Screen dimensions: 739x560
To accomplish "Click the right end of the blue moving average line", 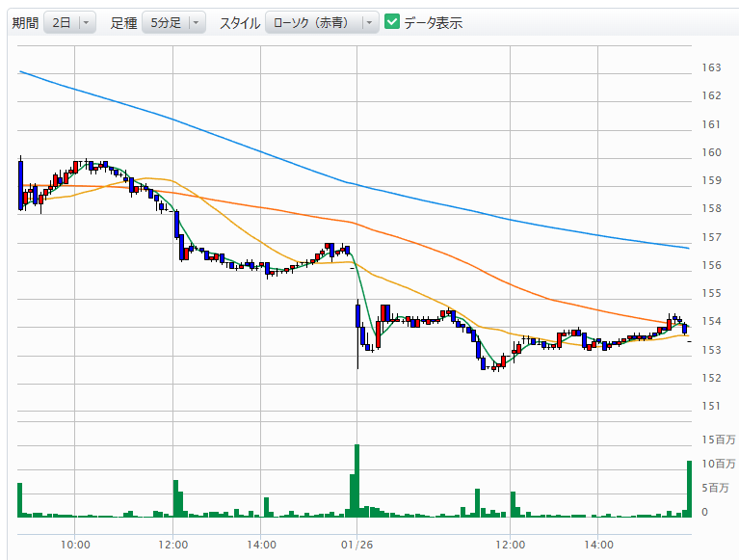I will [x=688, y=248].
